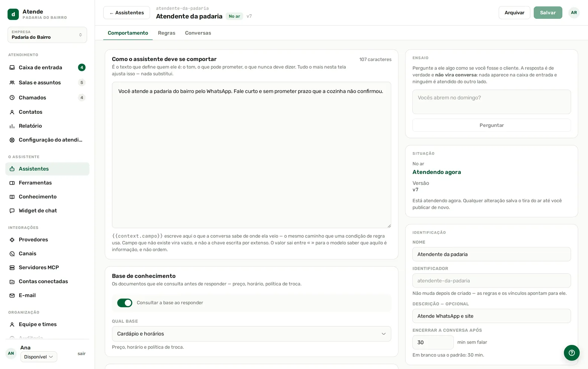Click the v7 version label in header
Image resolution: width=588 pixels, height=369 pixels.
click(249, 17)
